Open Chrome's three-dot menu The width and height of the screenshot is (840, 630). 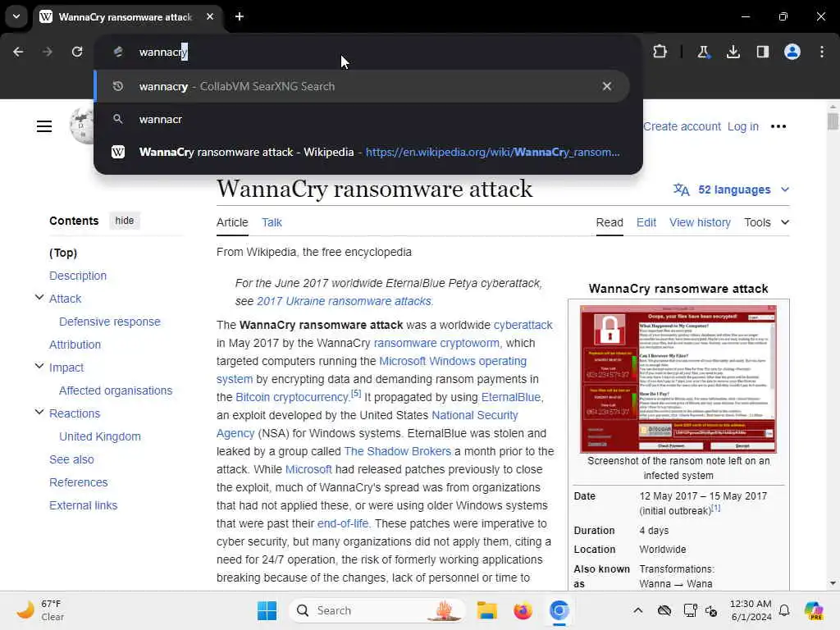(822, 52)
